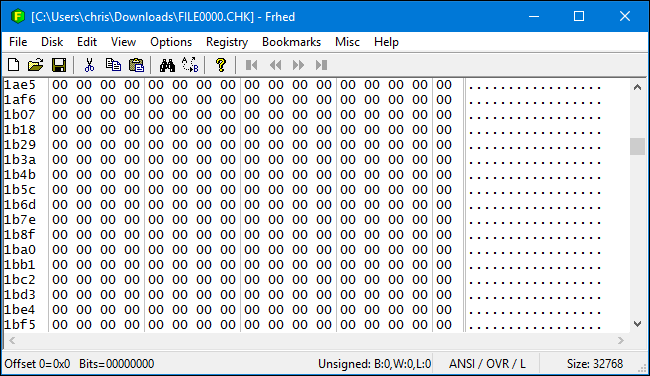Click offset 1b29 row label
The image size is (650, 376).
click(20, 145)
